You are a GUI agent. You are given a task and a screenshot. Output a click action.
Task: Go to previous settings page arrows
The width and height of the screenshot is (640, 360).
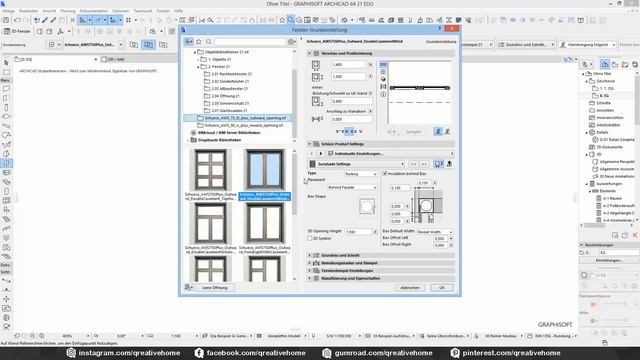[413, 164]
